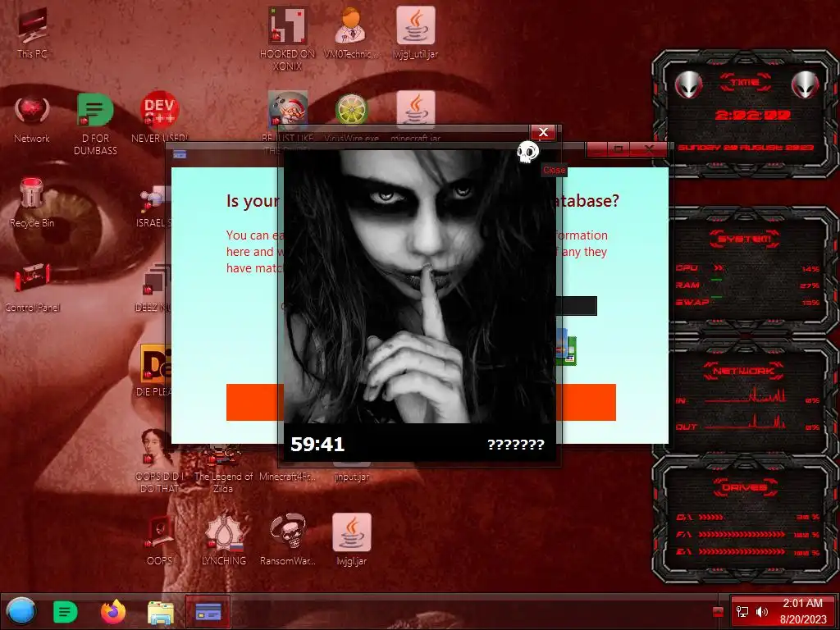This screenshot has height=630, width=840.
Task: Click the dark input field in card window
Action: [577, 306]
